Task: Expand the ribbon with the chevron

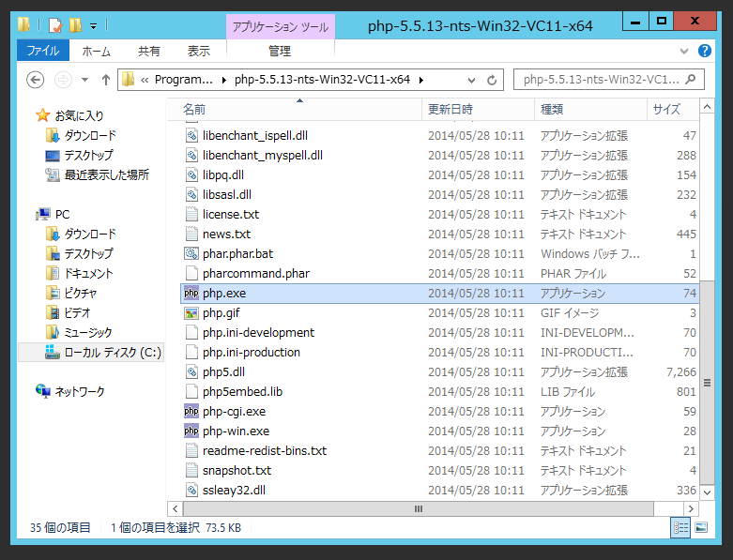Action: [684, 51]
